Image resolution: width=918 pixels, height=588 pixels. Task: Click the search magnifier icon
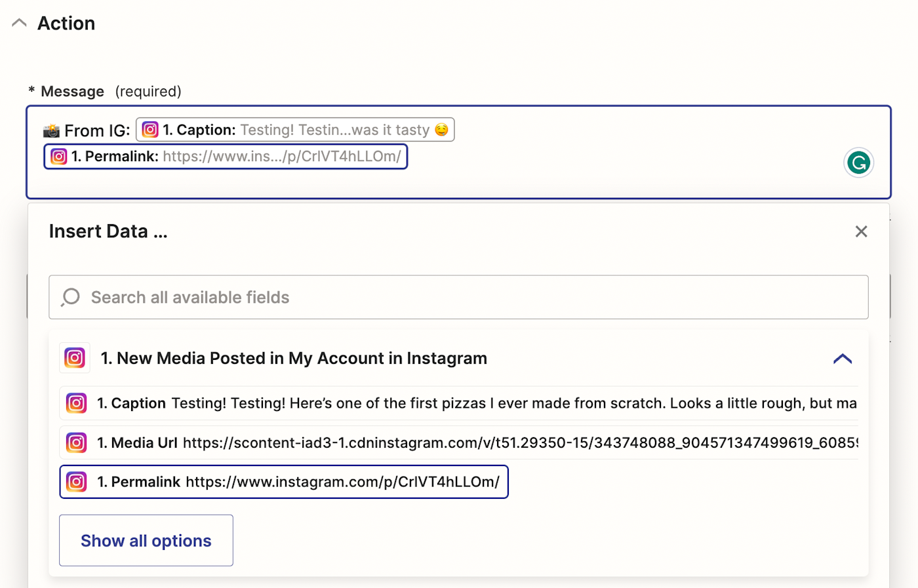pos(70,298)
